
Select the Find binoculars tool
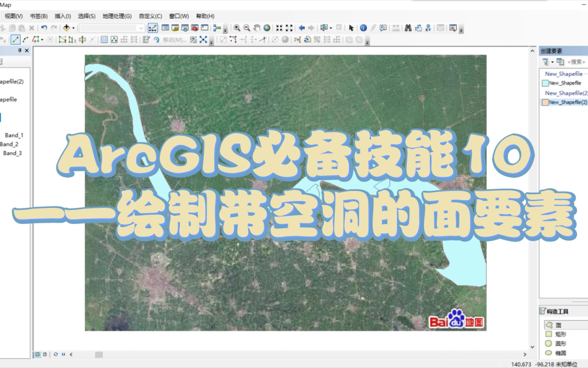[x=408, y=28]
